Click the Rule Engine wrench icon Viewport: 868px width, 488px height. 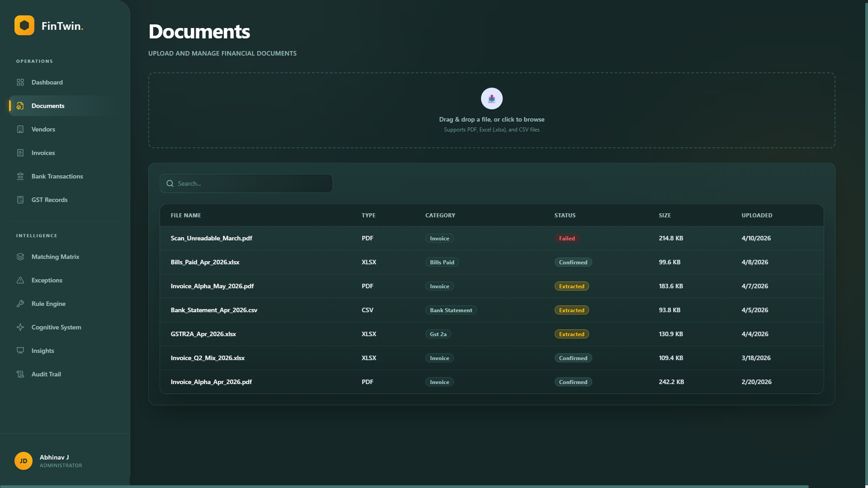[x=20, y=304]
